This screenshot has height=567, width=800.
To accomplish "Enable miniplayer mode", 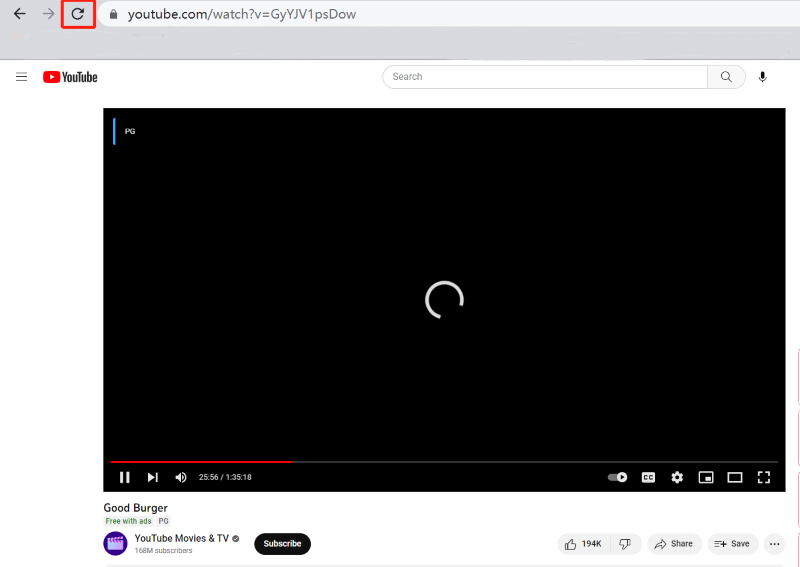I will point(706,477).
